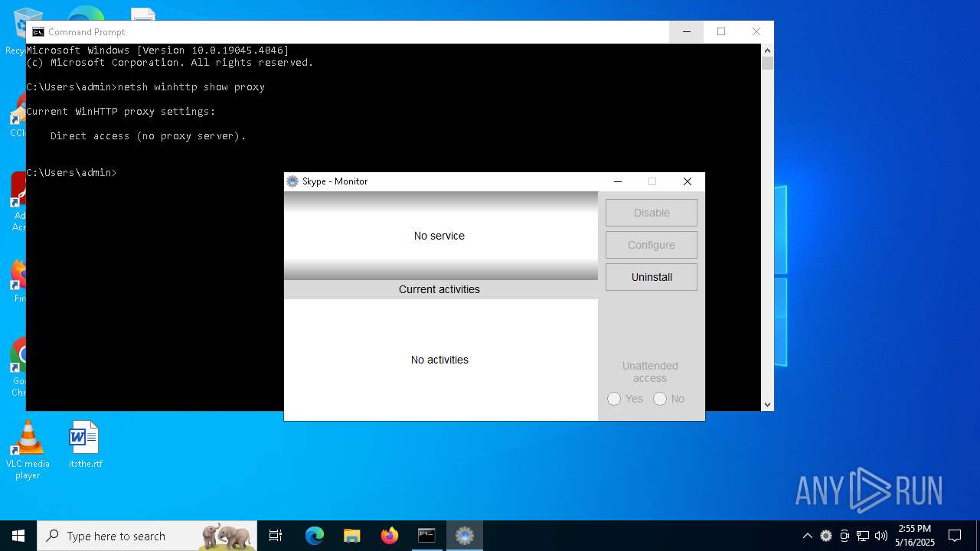Minimize the Command Prompt window
This screenshot has height=551, width=980.
(x=687, y=31)
